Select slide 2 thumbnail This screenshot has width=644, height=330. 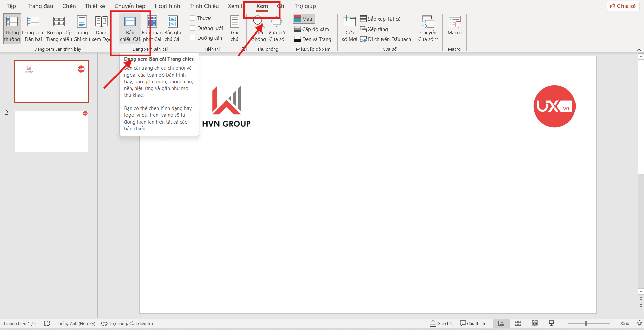[x=51, y=132]
